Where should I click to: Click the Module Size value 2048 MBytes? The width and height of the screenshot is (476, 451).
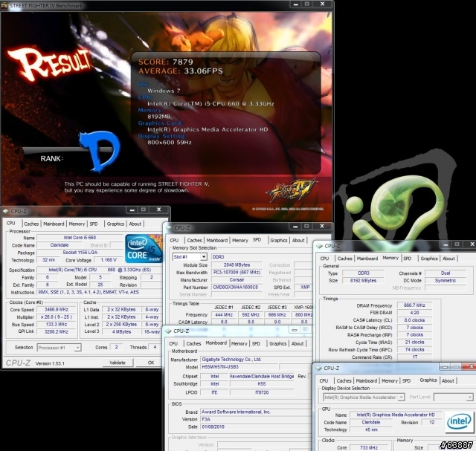pos(237,265)
